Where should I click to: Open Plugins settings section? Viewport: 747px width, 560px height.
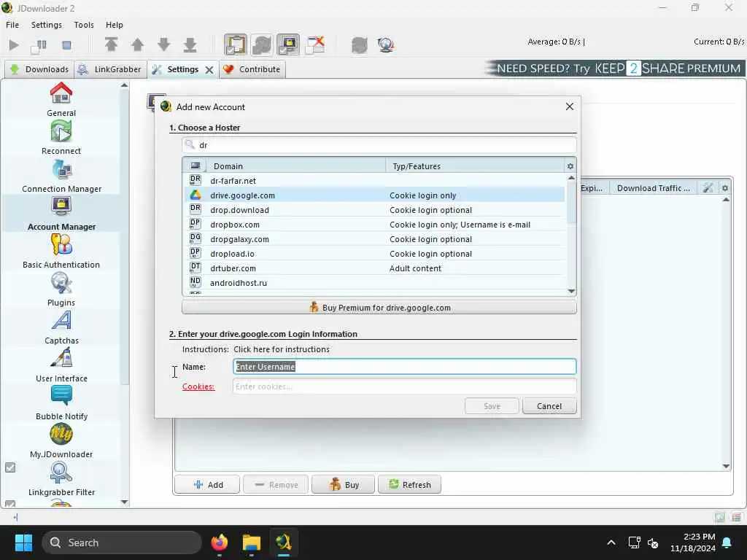pos(61,289)
